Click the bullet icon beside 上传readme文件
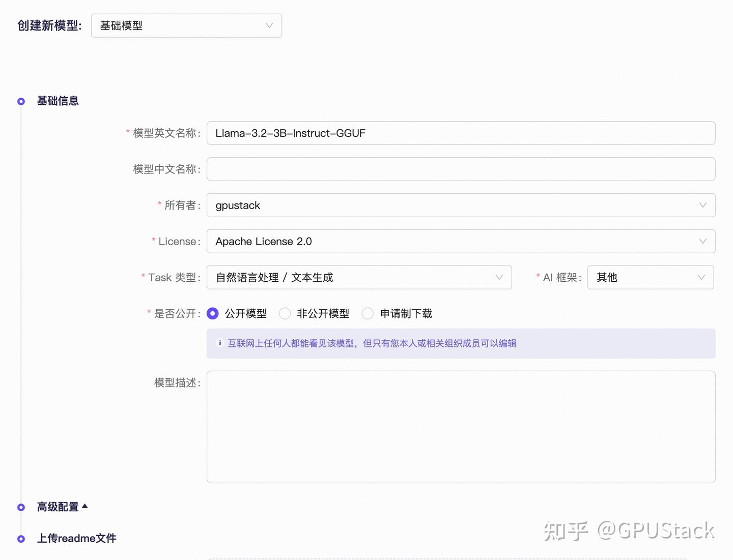 (x=21, y=538)
